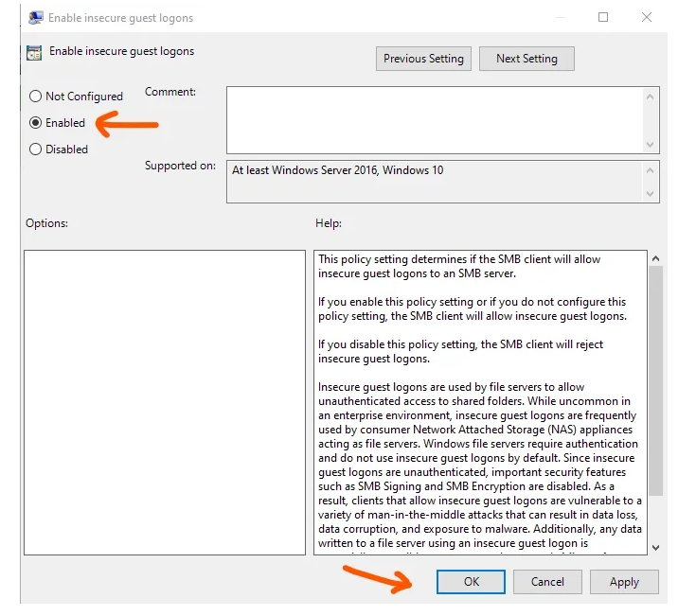Screen dimensions: 696x616
Task: Choose the Enabled radio option
Action: click(x=36, y=123)
